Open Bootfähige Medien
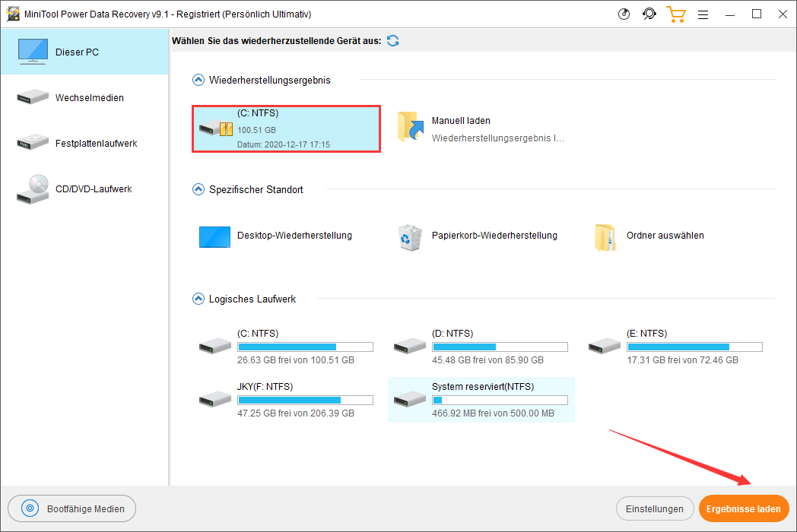The width and height of the screenshot is (797, 532). [x=71, y=508]
